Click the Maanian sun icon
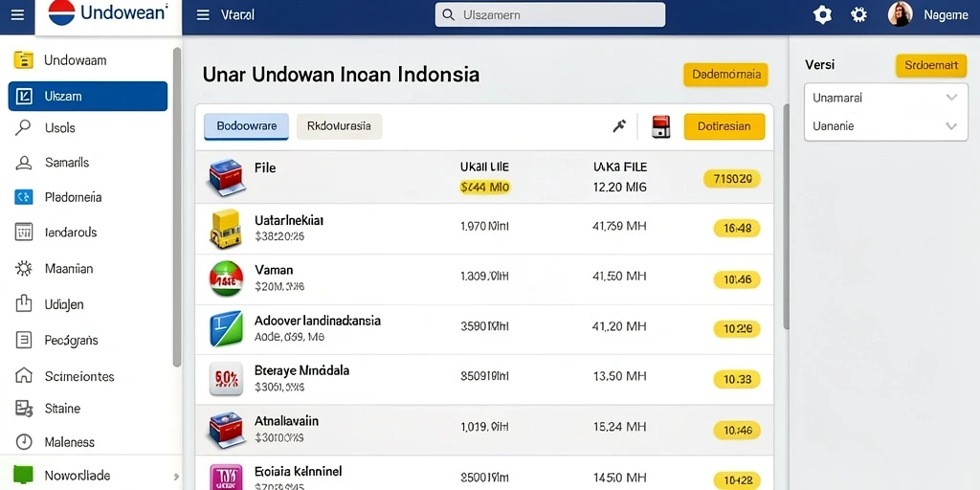The image size is (980, 490). (23, 269)
